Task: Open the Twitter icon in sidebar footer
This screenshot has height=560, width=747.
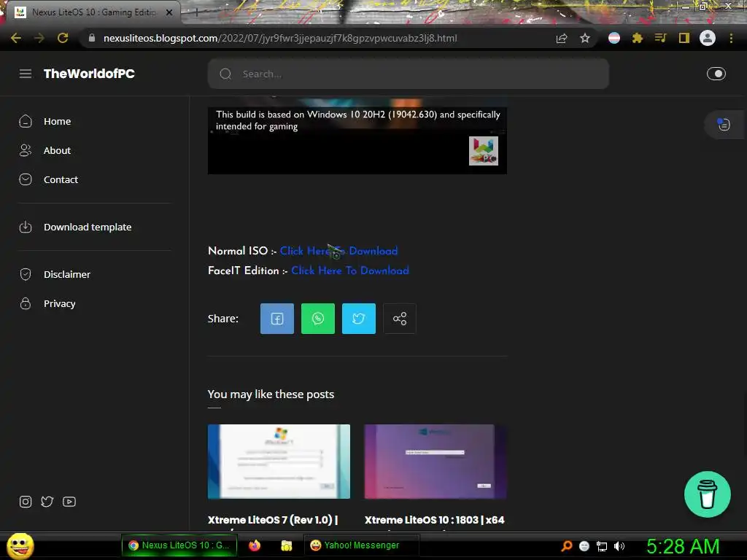Action: (47, 502)
